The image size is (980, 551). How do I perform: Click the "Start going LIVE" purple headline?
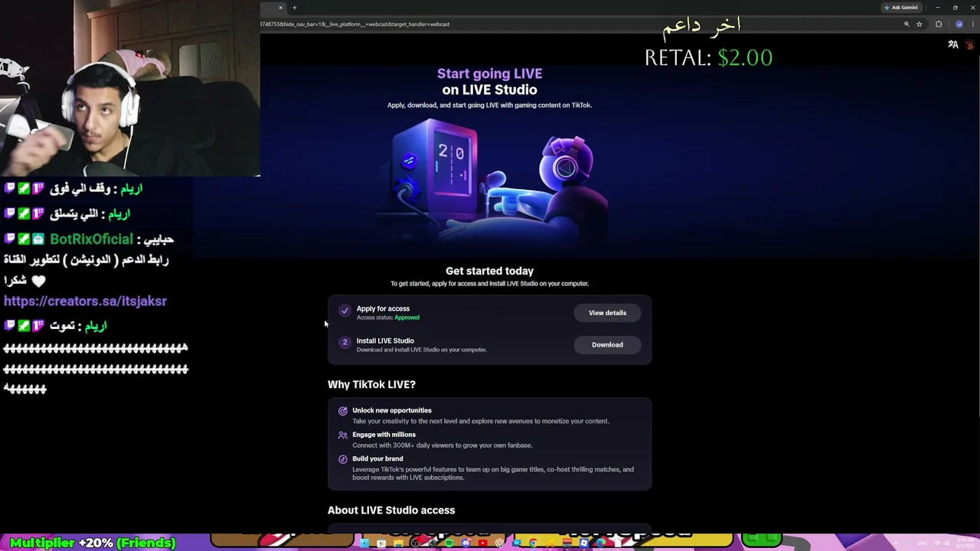[x=490, y=73]
